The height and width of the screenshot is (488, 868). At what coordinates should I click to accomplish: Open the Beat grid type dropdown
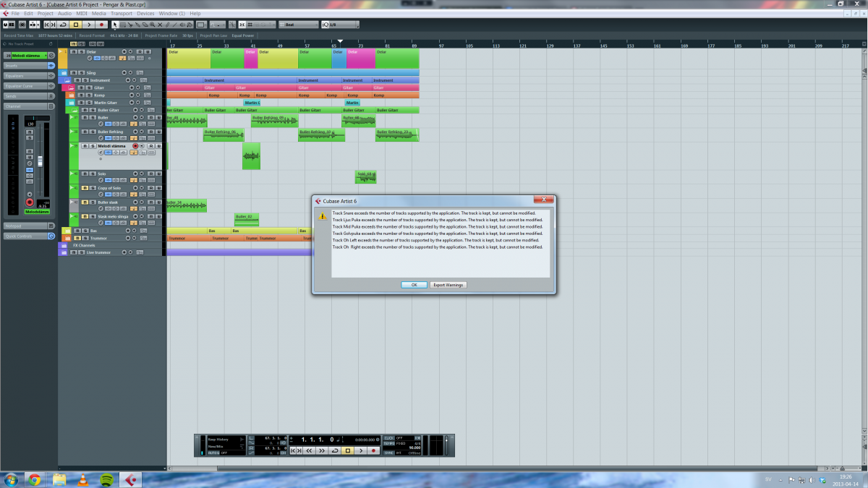[298, 25]
